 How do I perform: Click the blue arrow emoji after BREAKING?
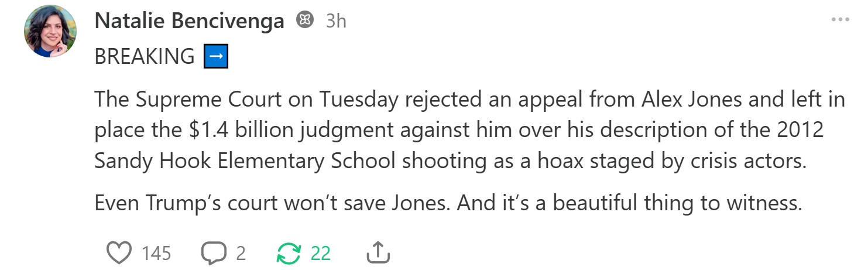[215, 57]
